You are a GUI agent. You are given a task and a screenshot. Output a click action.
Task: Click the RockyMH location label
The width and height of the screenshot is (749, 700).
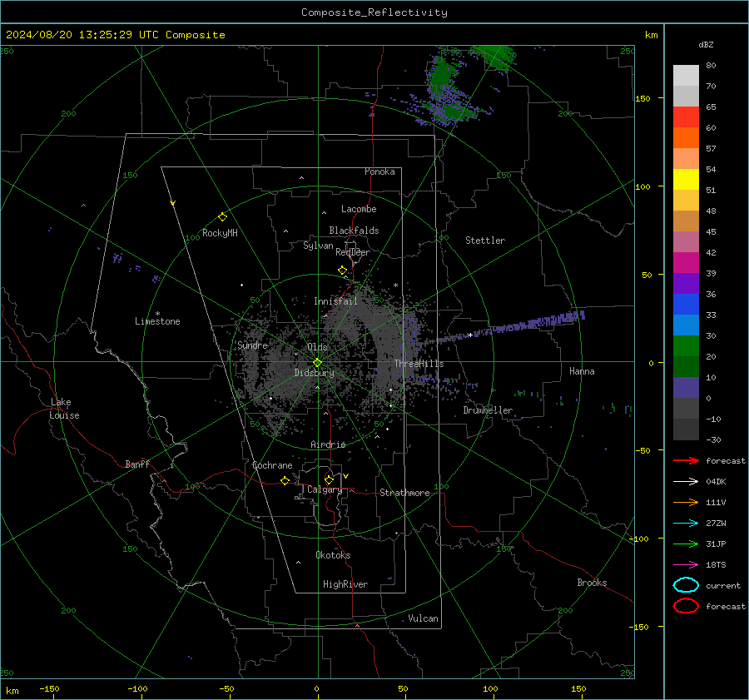pos(220,233)
